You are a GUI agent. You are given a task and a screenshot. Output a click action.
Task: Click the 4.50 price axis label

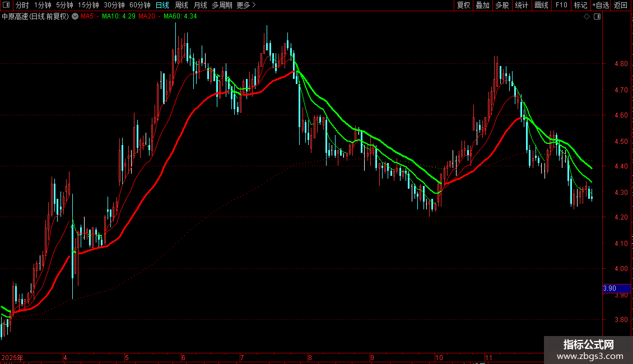pos(621,142)
